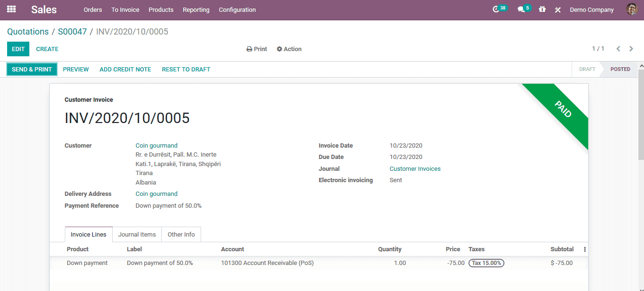Screen dimensions: 644x291
Task: Click the Tax 15.00% tag
Action: (x=486, y=263)
